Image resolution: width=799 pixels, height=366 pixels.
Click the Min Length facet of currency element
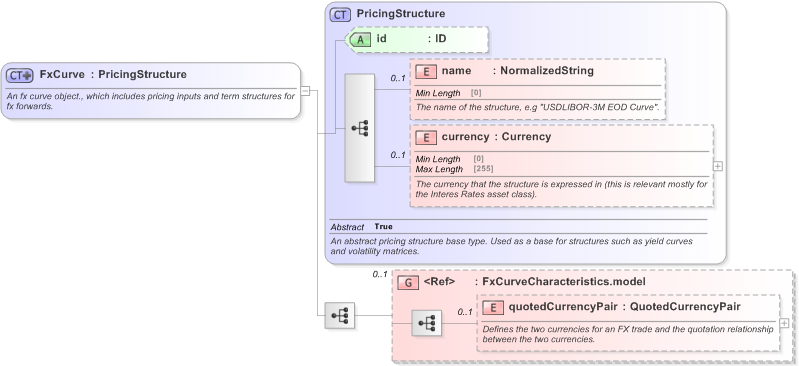449,159
